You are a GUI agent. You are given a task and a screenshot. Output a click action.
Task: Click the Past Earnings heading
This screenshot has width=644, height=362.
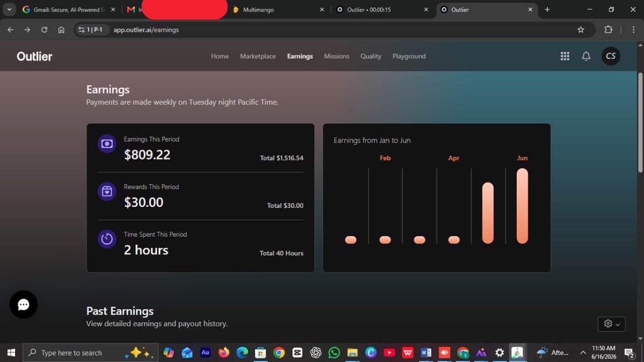point(120,311)
